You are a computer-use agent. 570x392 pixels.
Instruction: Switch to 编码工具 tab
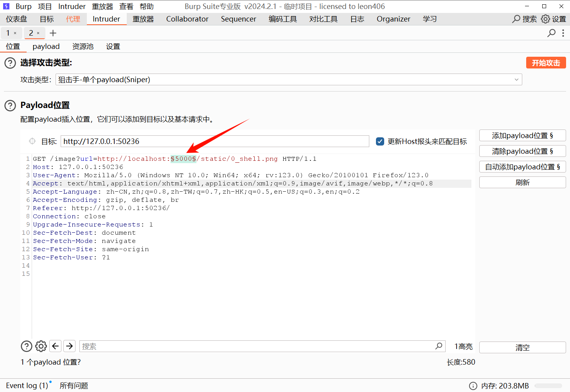[283, 19]
